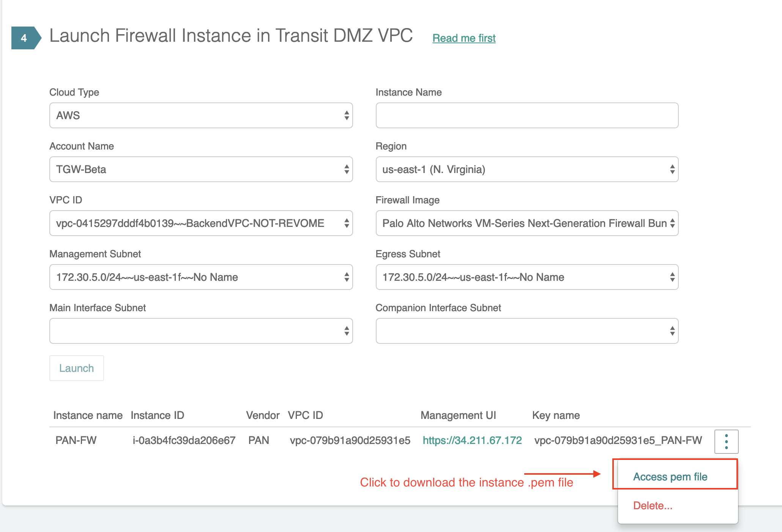Click the Key name column header
Screen dimensions: 782x532
tap(556, 415)
